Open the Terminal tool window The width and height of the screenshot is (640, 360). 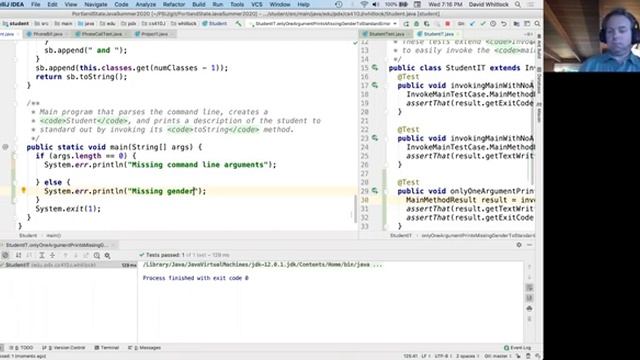coord(107,348)
